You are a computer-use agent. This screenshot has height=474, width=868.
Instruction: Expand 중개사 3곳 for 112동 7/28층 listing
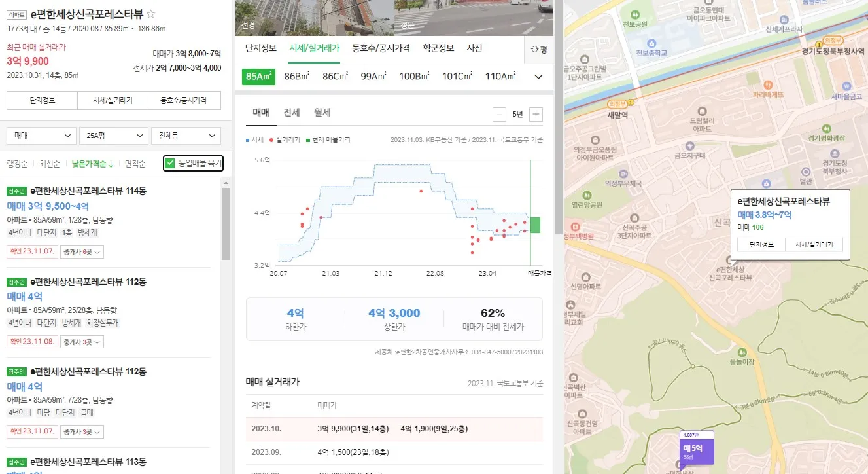pyautogui.click(x=82, y=432)
